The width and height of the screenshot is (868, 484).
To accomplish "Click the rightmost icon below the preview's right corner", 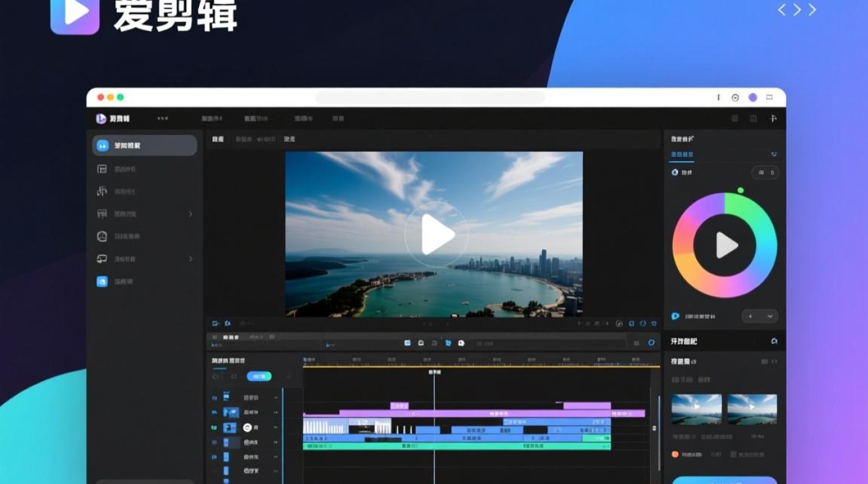I will pyautogui.click(x=654, y=323).
